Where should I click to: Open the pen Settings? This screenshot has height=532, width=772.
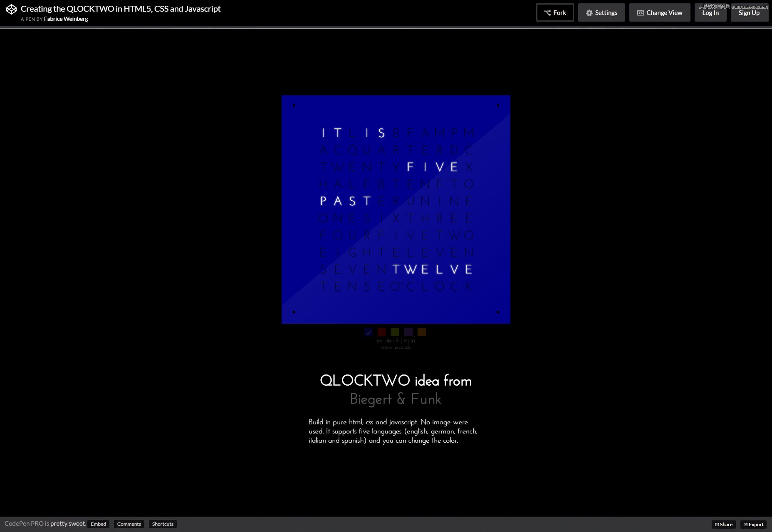(601, 12)
